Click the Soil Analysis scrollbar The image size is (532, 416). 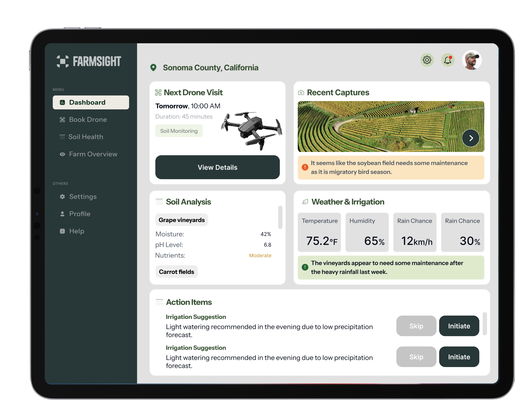(280, 217)
